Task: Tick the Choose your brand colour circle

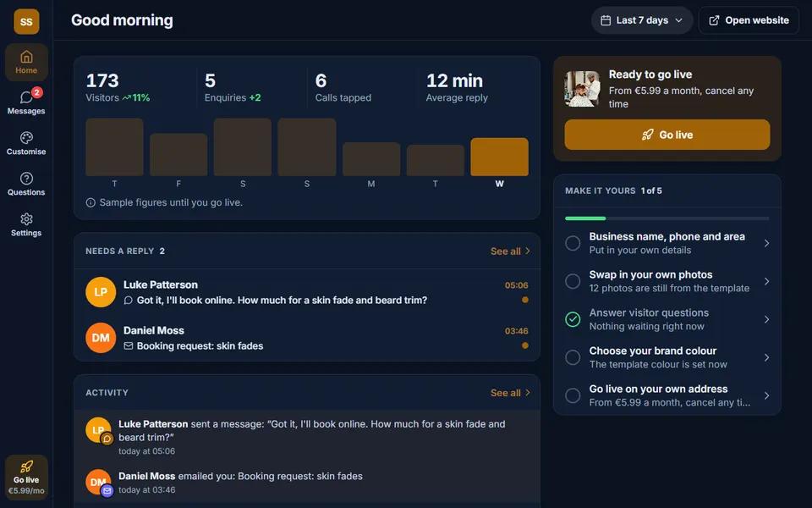Action: (x=573, y=357)
